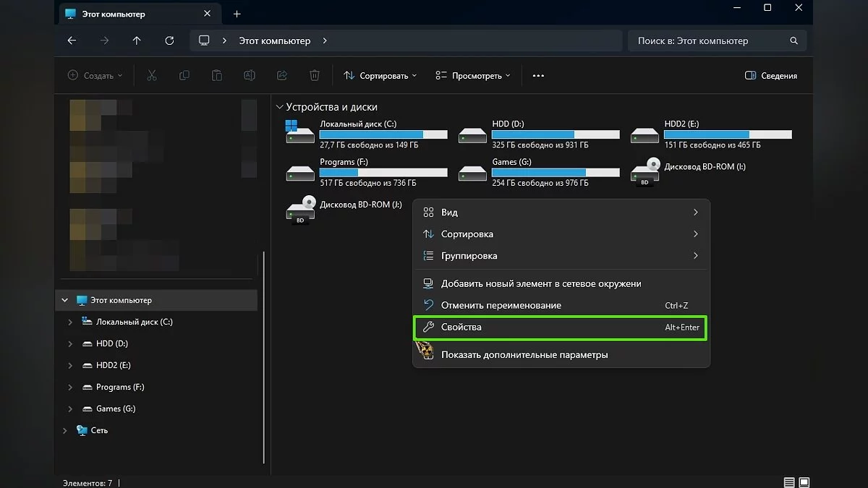
Task: Click the Back navigation arrow
Action: tap(72, 41)
